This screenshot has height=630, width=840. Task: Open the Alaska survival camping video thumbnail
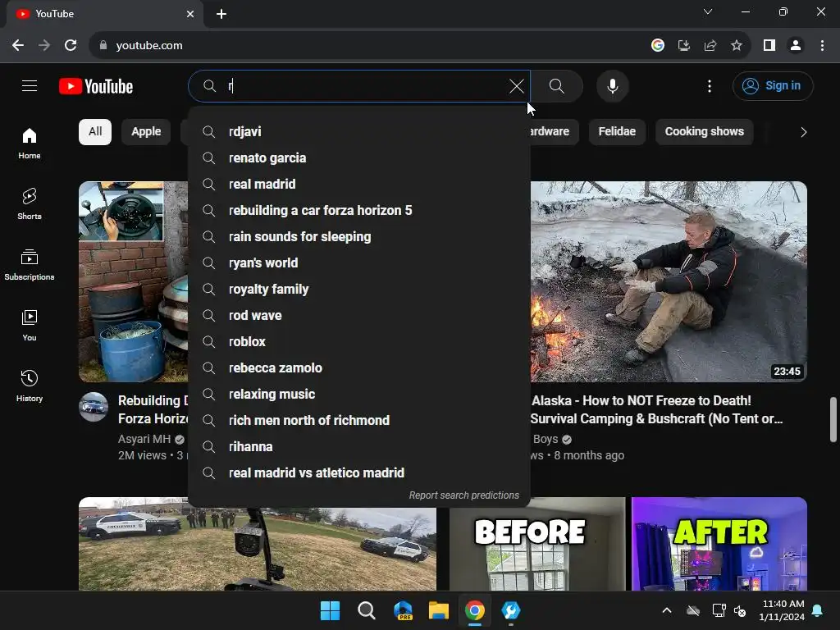(669, 282)
